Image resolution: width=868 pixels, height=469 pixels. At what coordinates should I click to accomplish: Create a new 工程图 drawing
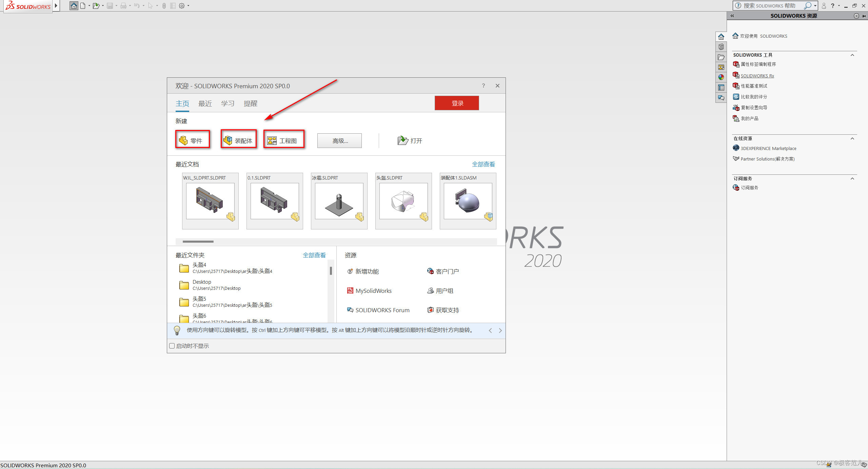point(283,140)
